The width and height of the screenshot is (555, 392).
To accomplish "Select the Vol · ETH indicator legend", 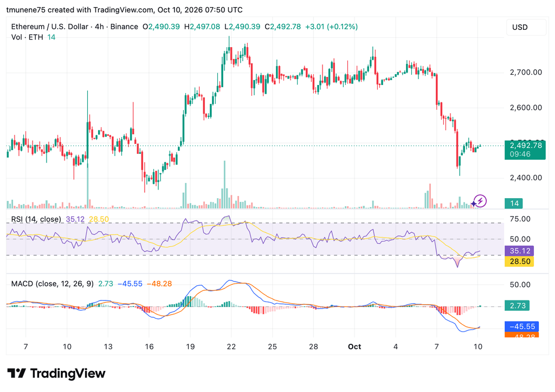I will click(x=27, y=37).
